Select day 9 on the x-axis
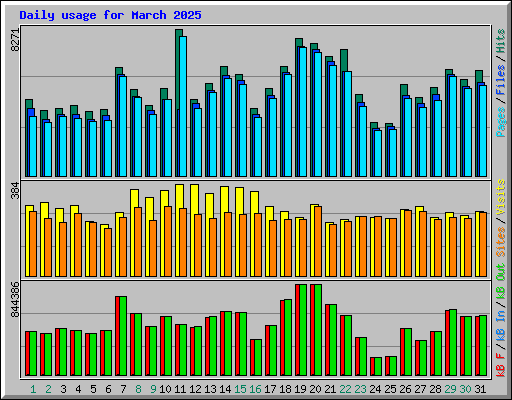The image size is (512, 400). [x=153, y=389]
